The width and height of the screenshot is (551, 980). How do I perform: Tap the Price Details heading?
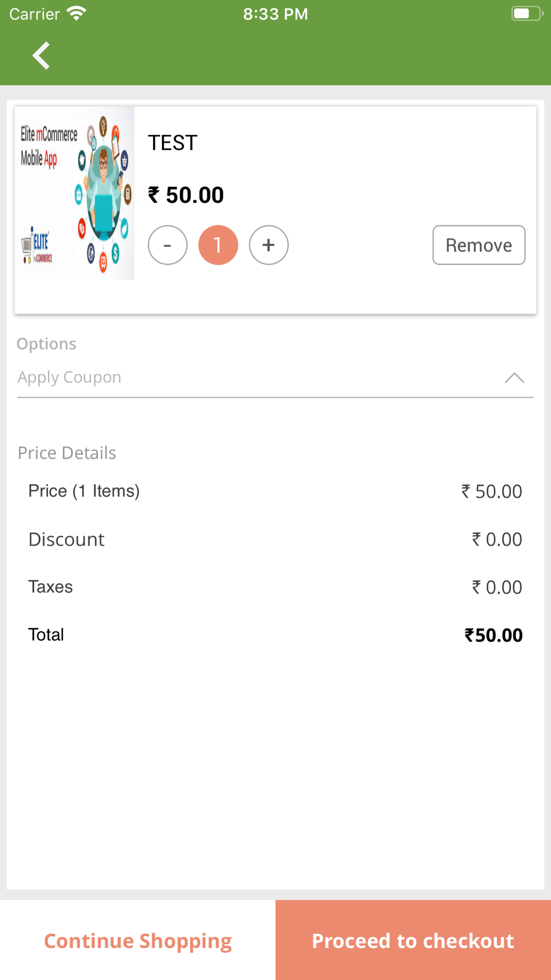click(x=67, y=453)
